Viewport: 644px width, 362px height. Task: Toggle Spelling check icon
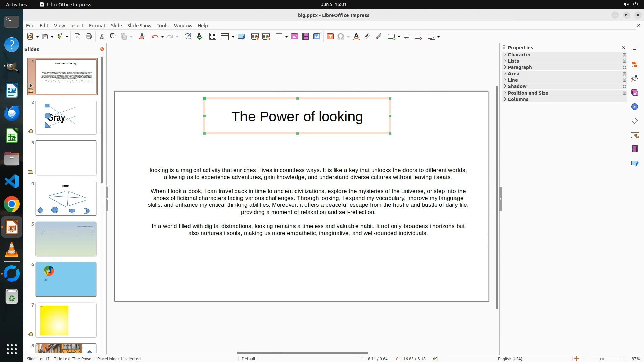point(200,37)
